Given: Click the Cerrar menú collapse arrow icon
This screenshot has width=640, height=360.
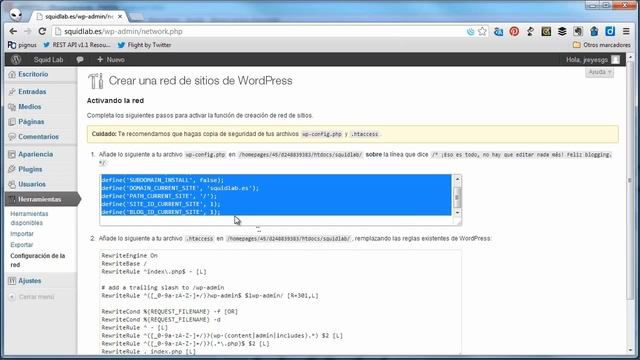Looking at the screenshot, I should [12, 297].
